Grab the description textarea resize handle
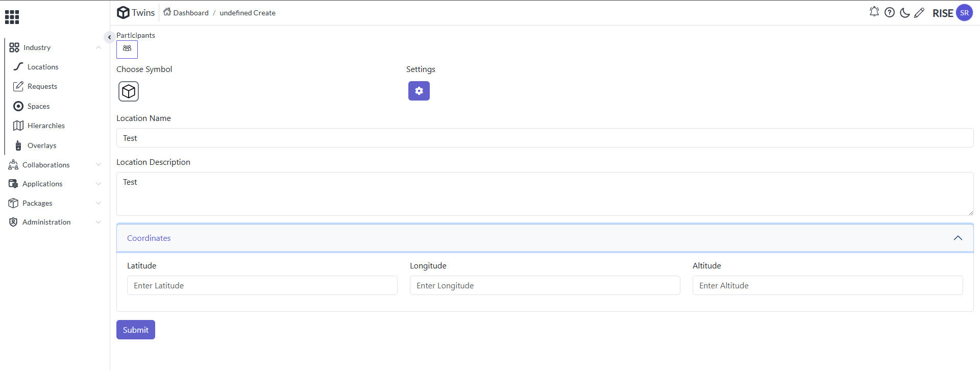 point(970,213)
